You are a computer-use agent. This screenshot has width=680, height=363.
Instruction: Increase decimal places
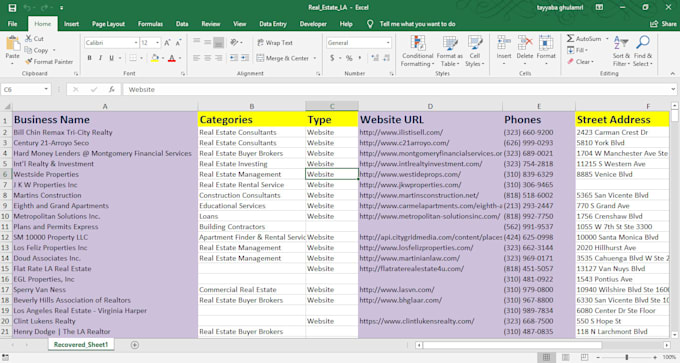point(375,58)
